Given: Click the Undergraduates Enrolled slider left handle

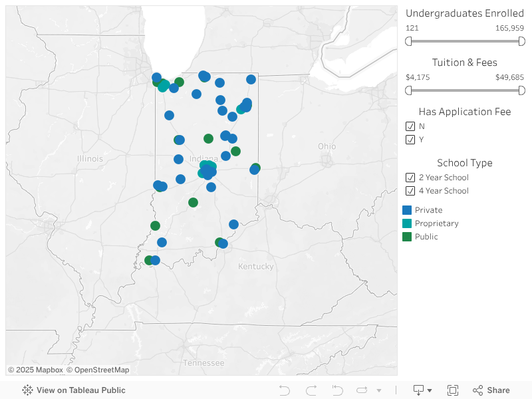Looking at the screenshot, I should [409, 41].
